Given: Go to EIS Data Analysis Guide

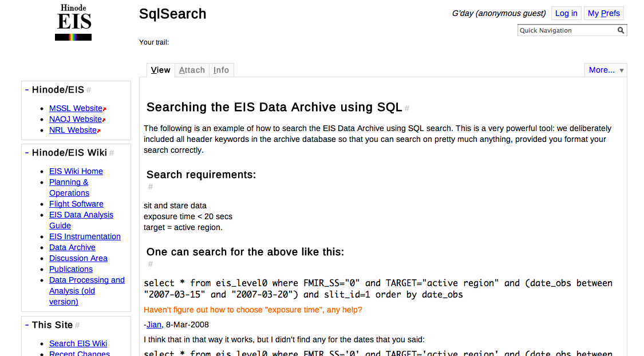Looking at the screenshot, I should [x=81, y=220].
